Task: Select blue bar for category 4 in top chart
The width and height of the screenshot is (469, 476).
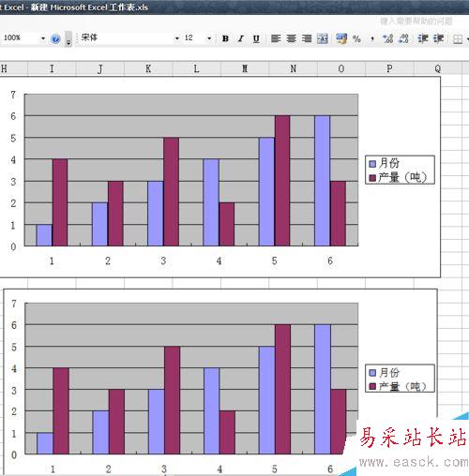Action: tap(211, 202)
